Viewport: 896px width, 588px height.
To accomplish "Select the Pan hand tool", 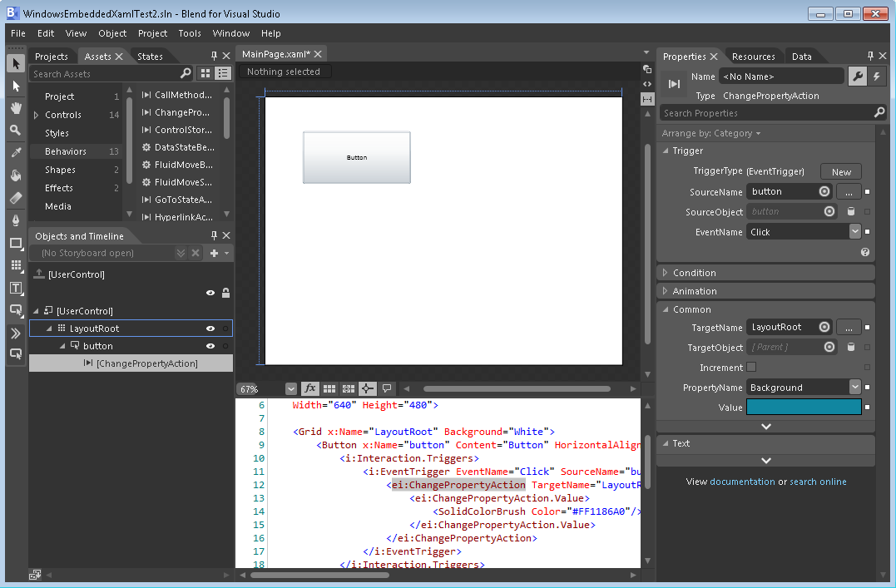I will [16, 108].
